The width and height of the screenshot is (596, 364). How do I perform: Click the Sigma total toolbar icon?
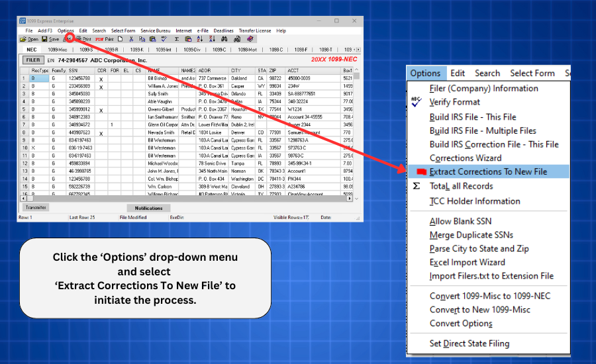(x=177, y=39)
